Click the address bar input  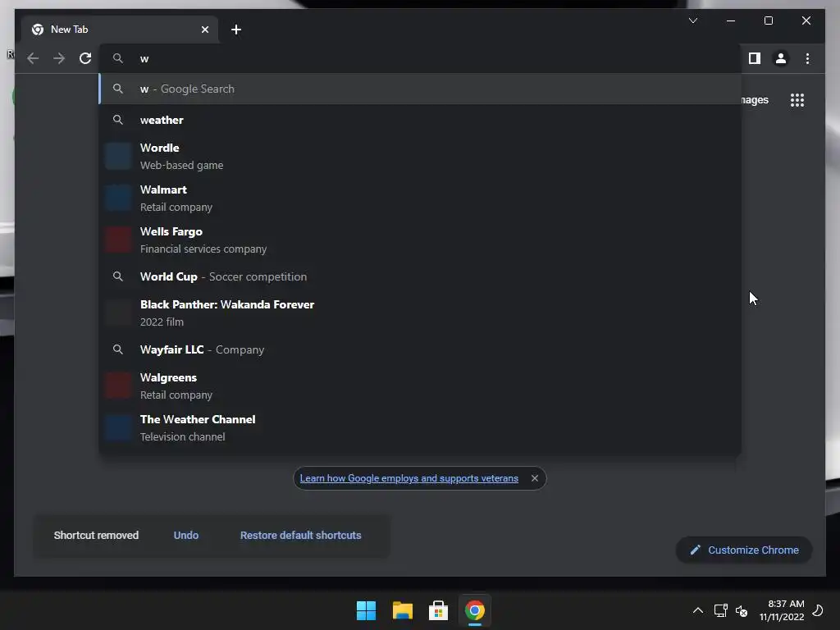[x=421, y=58]
